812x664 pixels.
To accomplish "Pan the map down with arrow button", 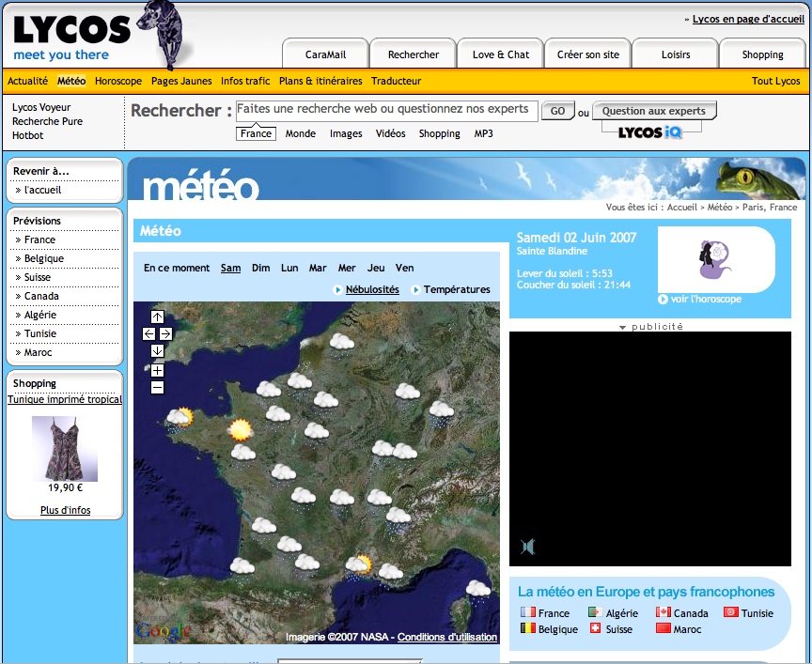I will (x=158, y=351).
